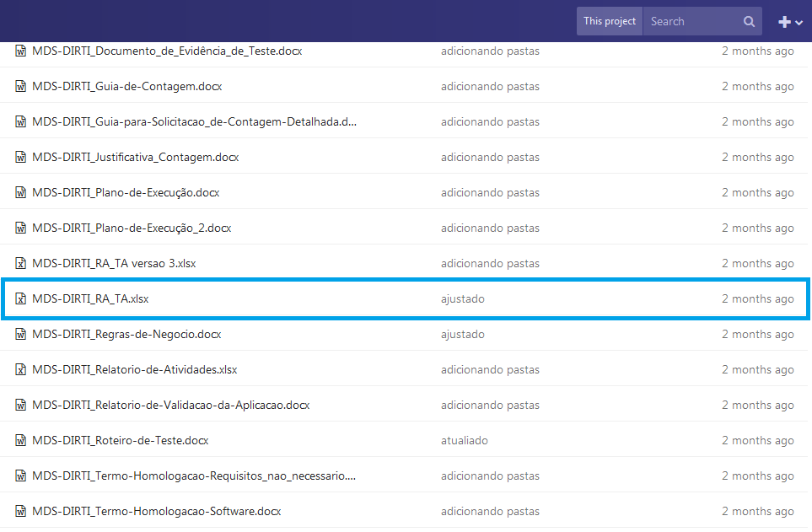Click Word icon for Roteiro-de-Teste.docx
Viewport: 812px width, 532px height.
click(21, 441)
